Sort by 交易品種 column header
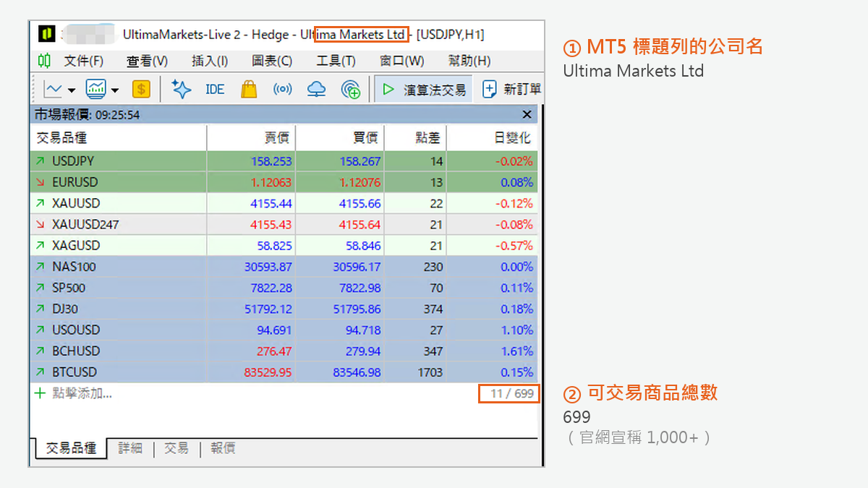The image size is (868, 488). tap(119, 137)
